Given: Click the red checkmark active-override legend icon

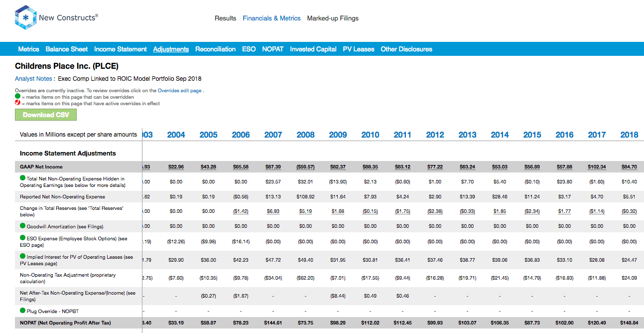Looking at the screenshot, I should pos(18,103).
